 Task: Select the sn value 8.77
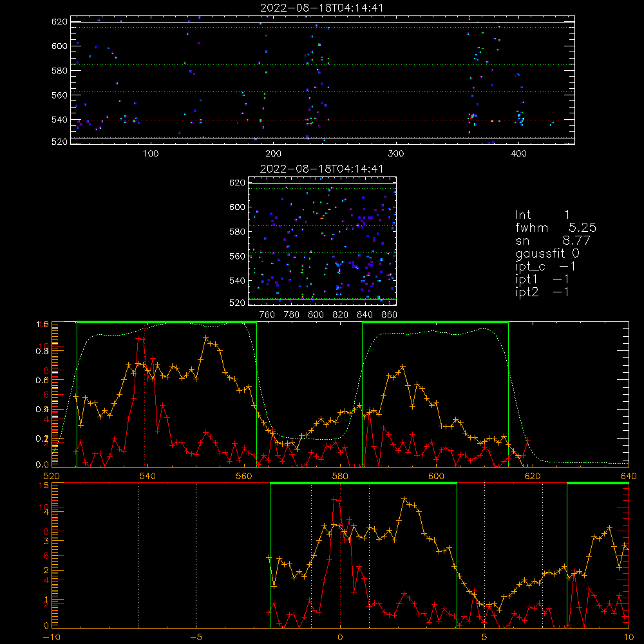point(576,240)
